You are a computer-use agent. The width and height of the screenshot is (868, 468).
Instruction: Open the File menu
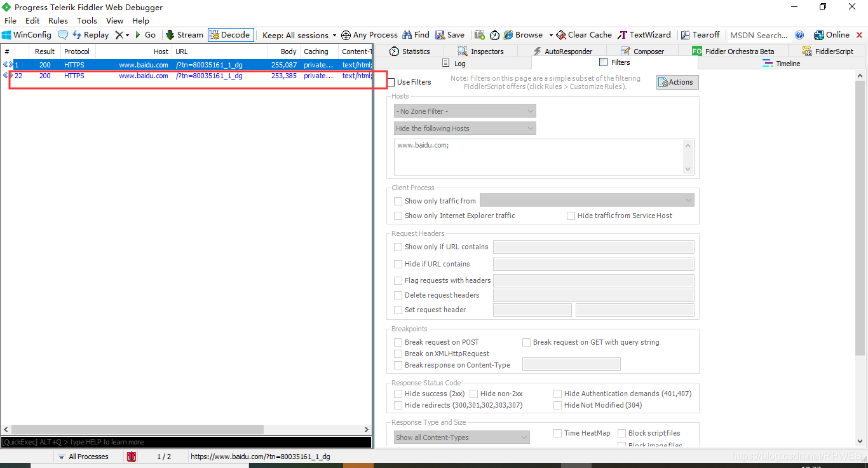(11, 20)
